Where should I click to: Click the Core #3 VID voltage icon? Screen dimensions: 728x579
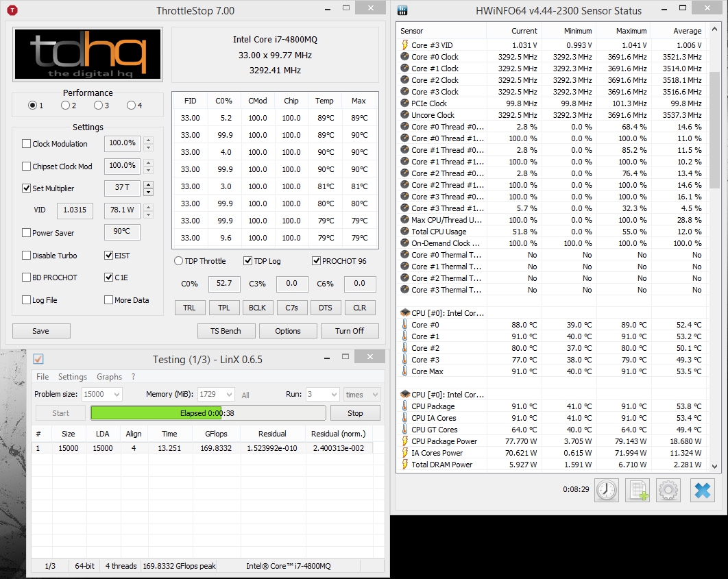click(404, 45)
